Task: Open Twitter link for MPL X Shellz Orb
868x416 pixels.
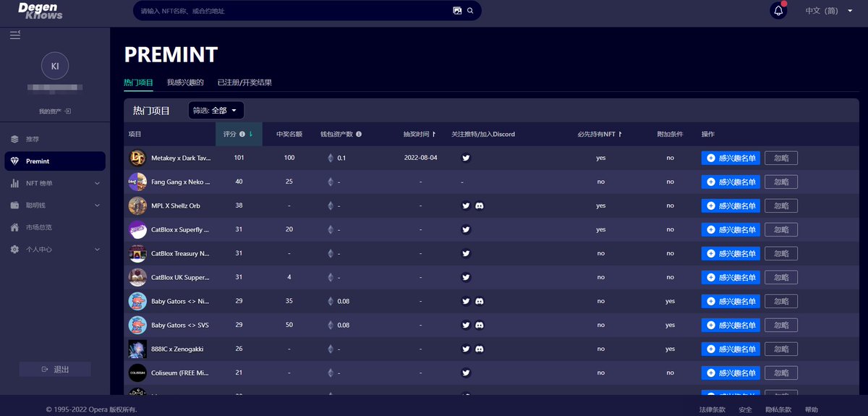Action: pos(467,205)
